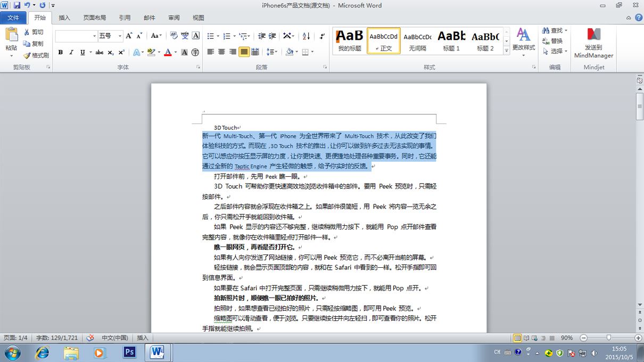Click Change Styles (更改样式) button

click(524, 42)
